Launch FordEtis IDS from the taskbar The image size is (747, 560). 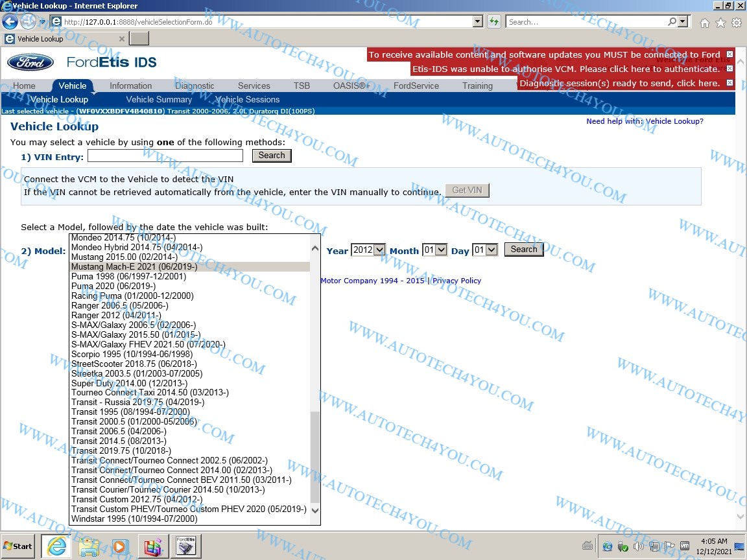pyautogui.click(x=185, y=546)
